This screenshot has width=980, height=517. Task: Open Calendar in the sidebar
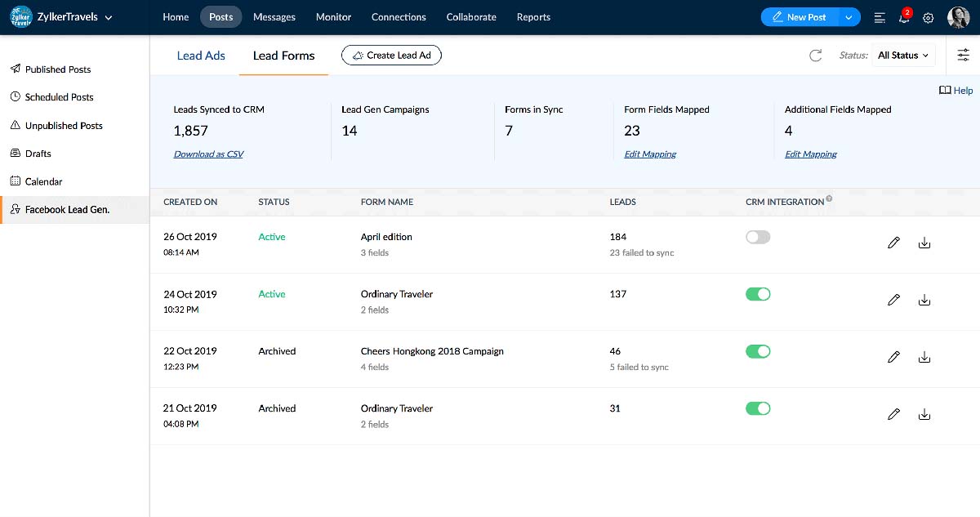43,181
